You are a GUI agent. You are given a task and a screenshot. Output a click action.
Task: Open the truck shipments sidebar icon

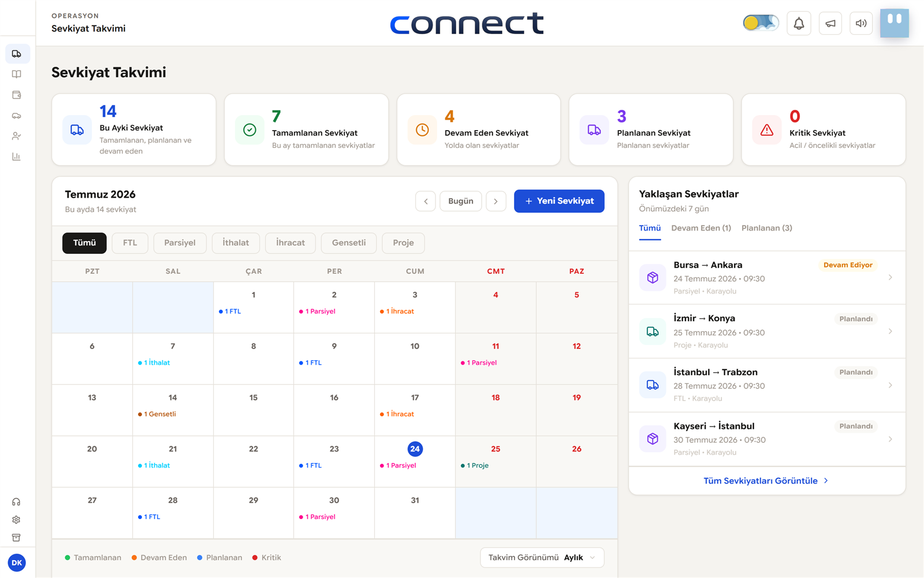[17, 54]
